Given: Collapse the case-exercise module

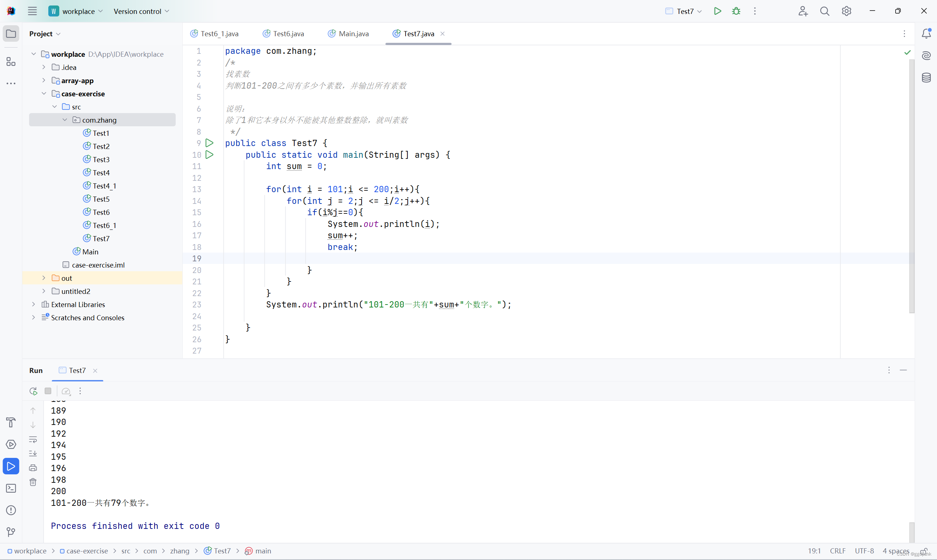Looking at the screenshot, I should click(x=44, y=94).
